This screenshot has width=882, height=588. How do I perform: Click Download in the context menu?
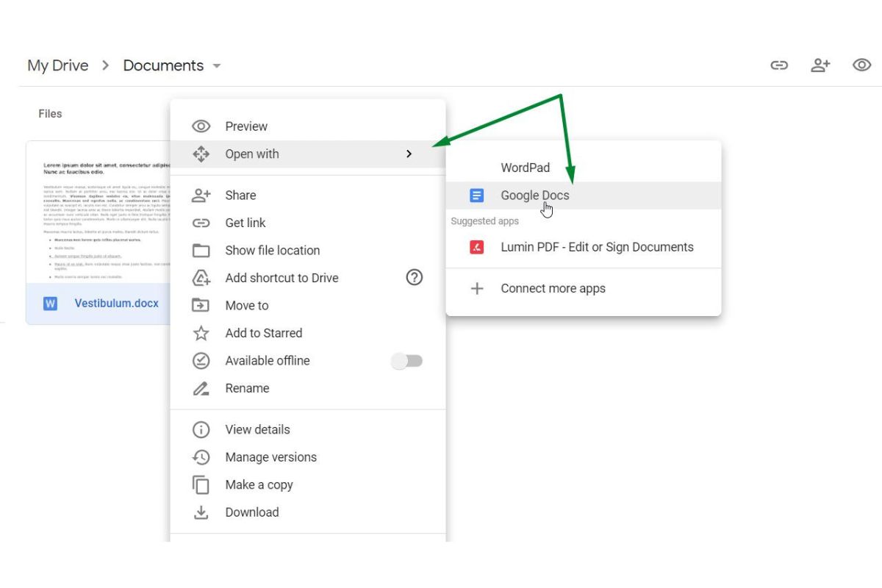pos(251,512)
